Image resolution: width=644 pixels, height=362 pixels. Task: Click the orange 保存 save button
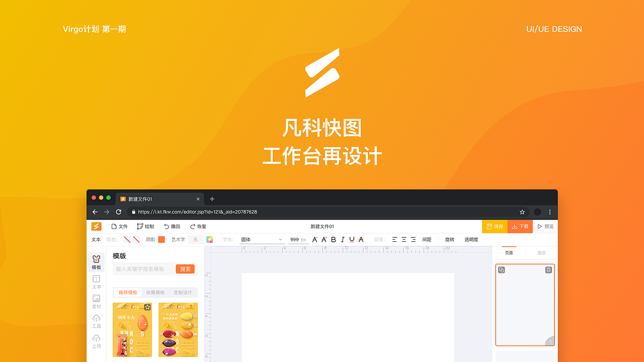point(495,226)
